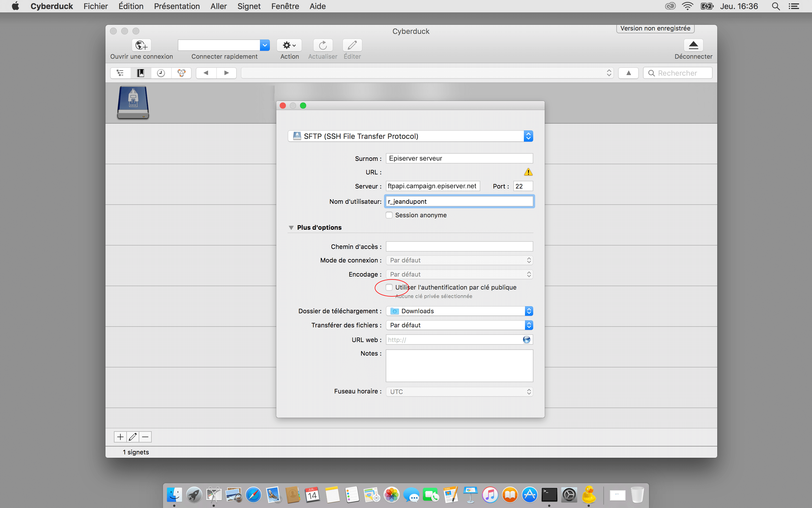This screenshot has width=812, height=508.
Task: Open the Fichier menu
Action: (96, 6)
